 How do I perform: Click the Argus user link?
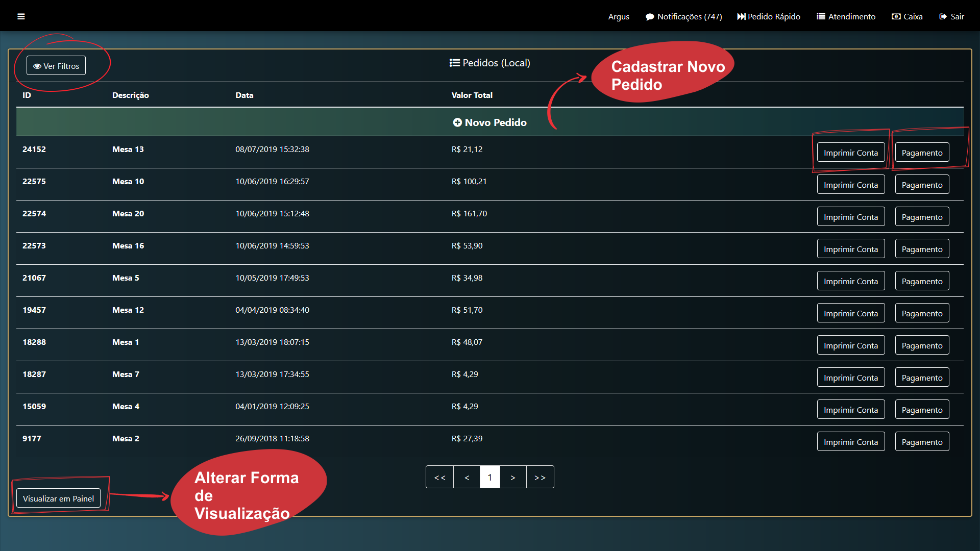[618, 17]
